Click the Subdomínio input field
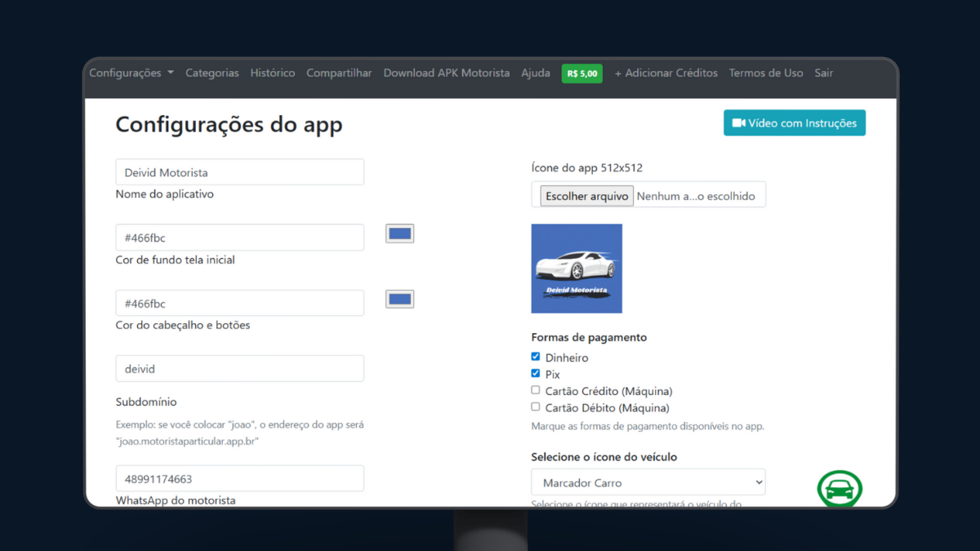This screenshot has width=980, height=551. coord(239,368)
